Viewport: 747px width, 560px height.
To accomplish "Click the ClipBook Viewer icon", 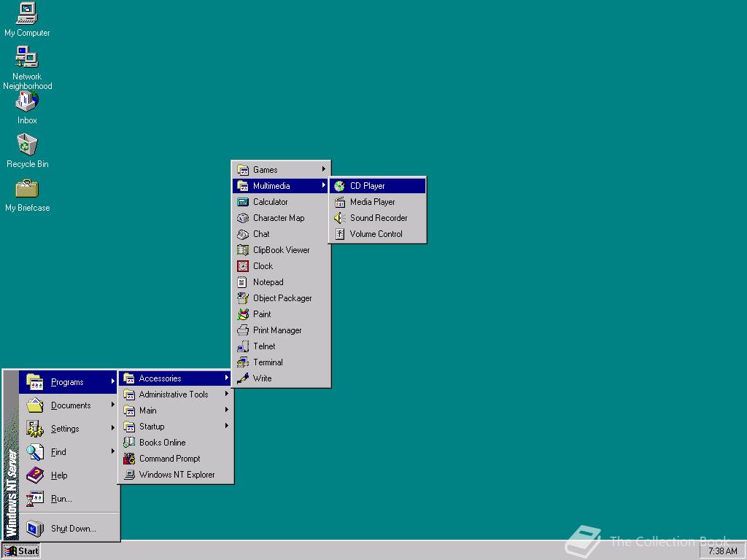I will pyautogui.click(x=243, y=250).
